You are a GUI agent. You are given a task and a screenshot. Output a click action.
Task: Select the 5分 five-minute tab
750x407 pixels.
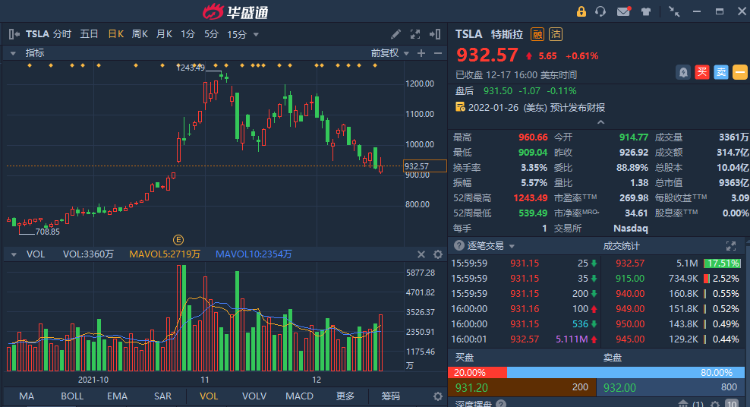click(x=211, y=34)
